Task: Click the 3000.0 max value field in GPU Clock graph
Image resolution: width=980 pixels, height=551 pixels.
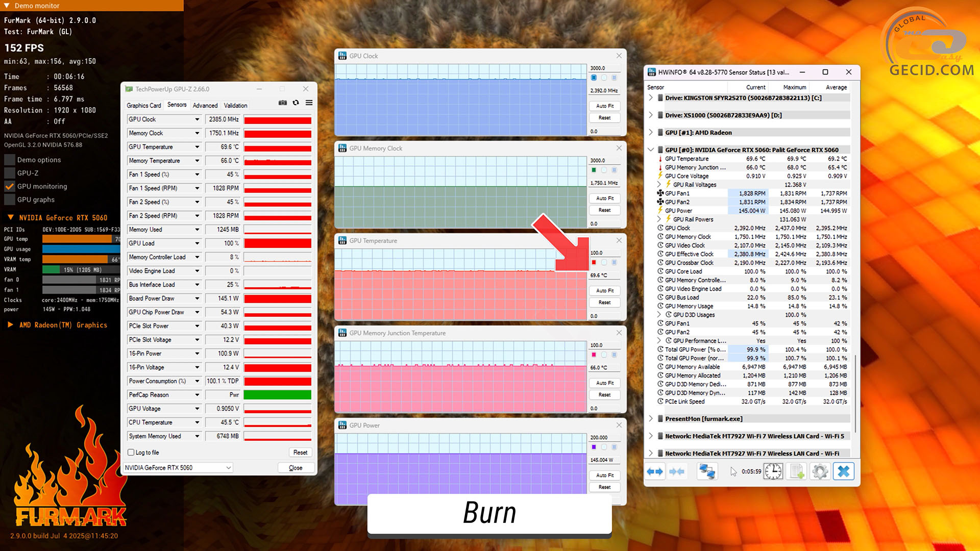Action: [605, 68]
